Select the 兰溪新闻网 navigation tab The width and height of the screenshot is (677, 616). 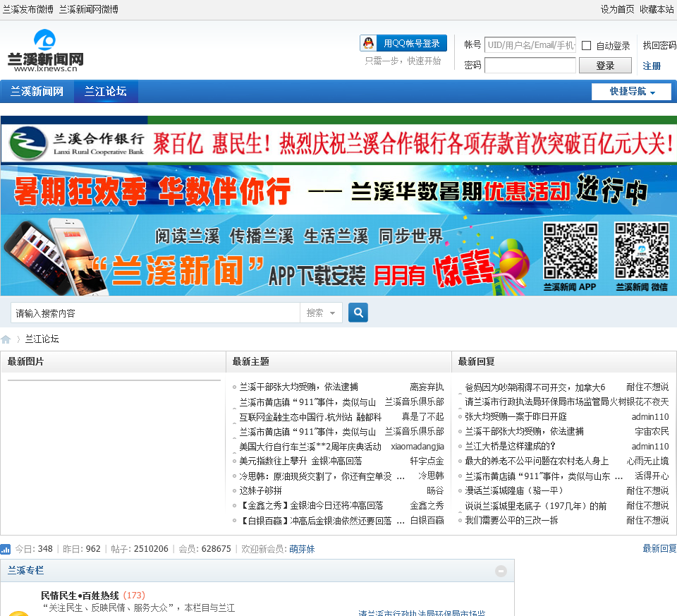coord(37,92)
